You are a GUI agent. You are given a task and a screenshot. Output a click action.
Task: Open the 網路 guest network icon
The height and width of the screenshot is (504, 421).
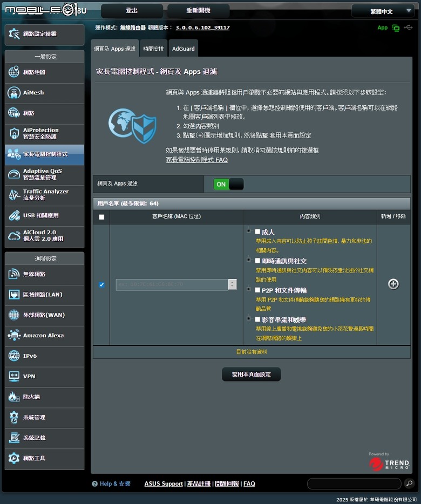pos(14,113)
